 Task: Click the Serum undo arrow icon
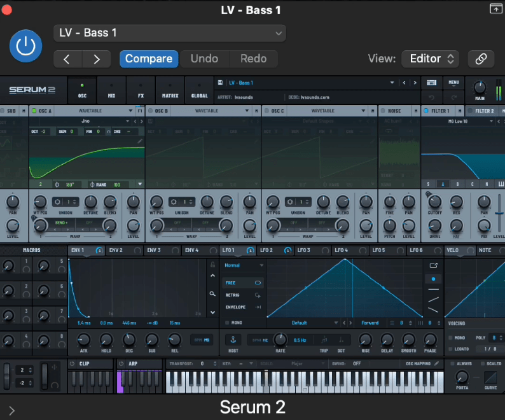[432, 97]
